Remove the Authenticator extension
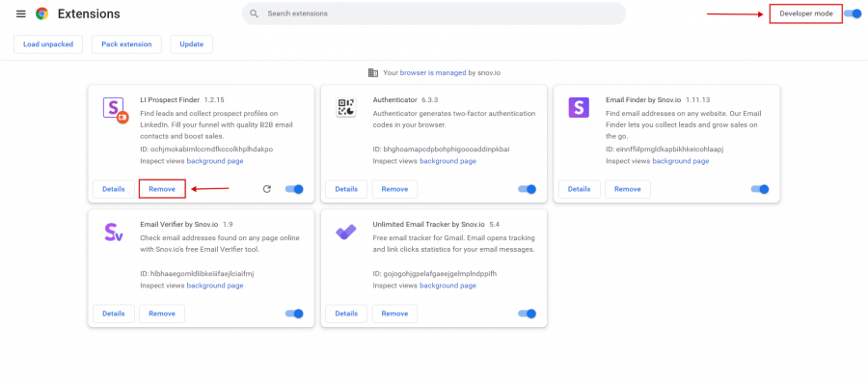Viewport: 868px width, 382px height. coord(394,189)
